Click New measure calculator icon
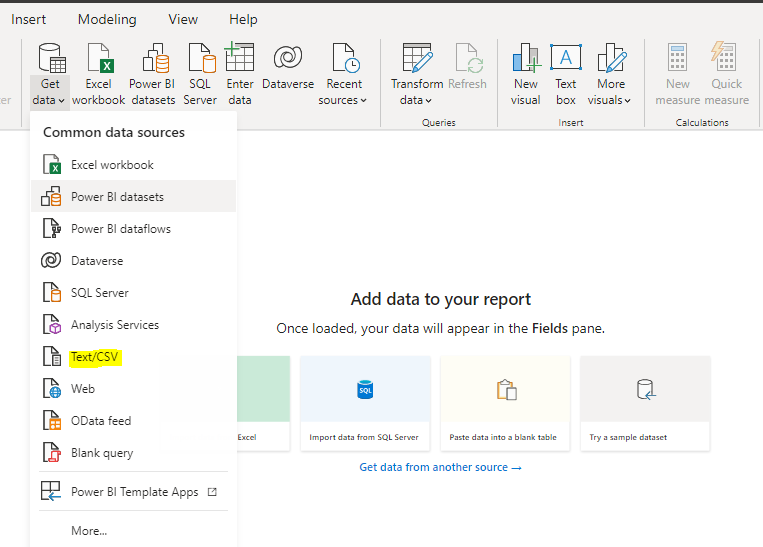This screenshot has height=547, width=763. (x=677, y=57)
